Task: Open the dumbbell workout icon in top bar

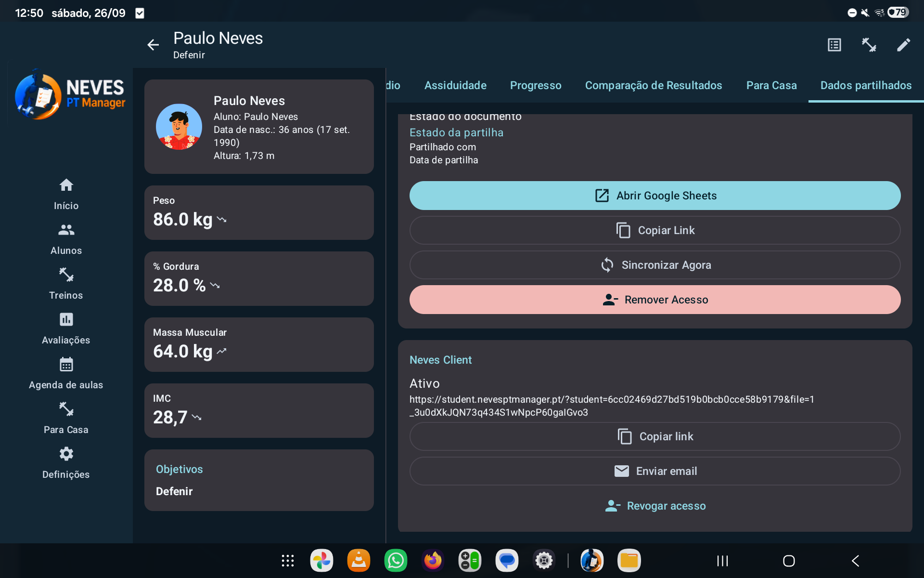Action: coord(869,45)
